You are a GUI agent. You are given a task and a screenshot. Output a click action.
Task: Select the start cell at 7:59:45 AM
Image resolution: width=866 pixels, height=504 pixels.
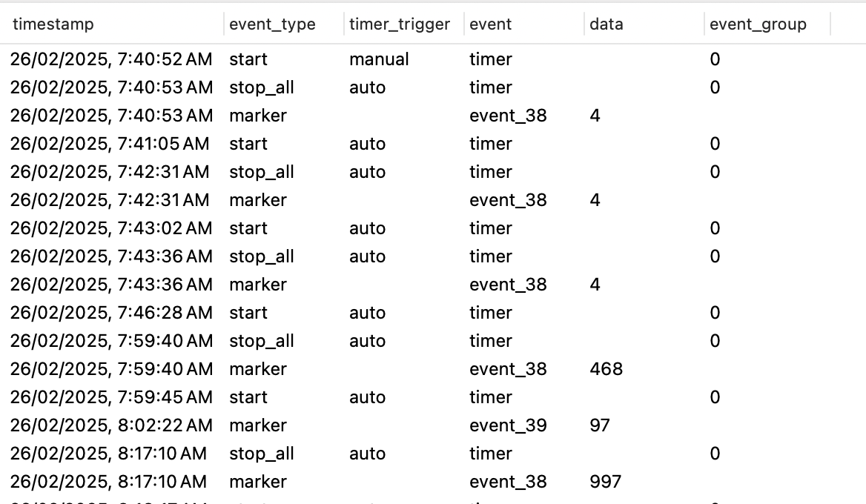[248, 397]
